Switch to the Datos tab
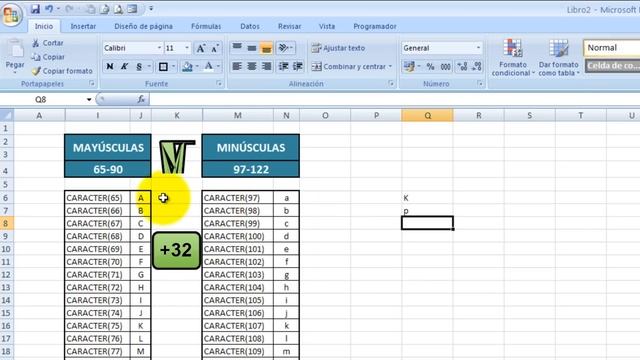Image resolution: width=640 pixels, height=360 pixels. (250, 26)
